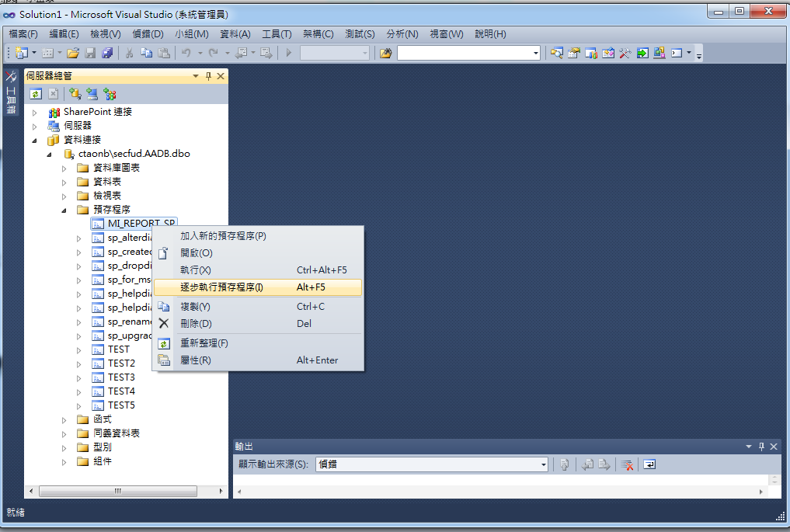The height and width of the screenshot is (532, 790).
Task: Click the Output panel auto-hide pin
Action: (760, 446)
